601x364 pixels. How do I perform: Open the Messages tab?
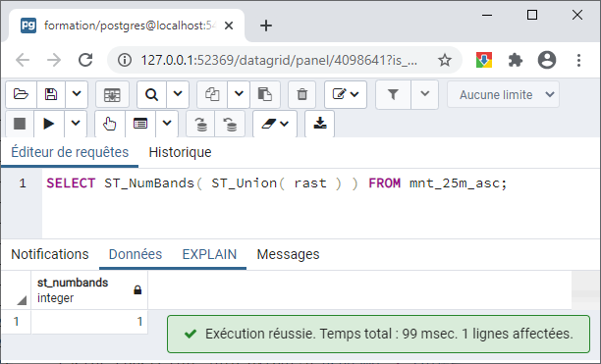289,254
